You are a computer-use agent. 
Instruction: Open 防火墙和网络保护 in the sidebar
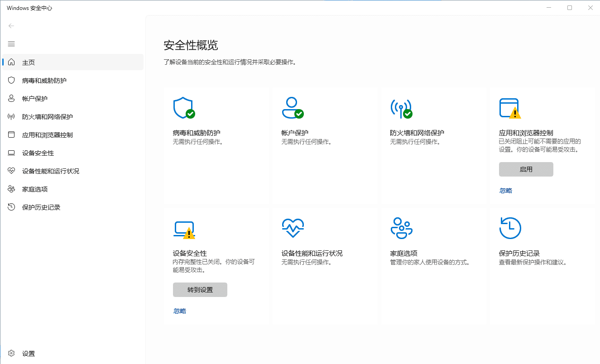tap(73, 116)
